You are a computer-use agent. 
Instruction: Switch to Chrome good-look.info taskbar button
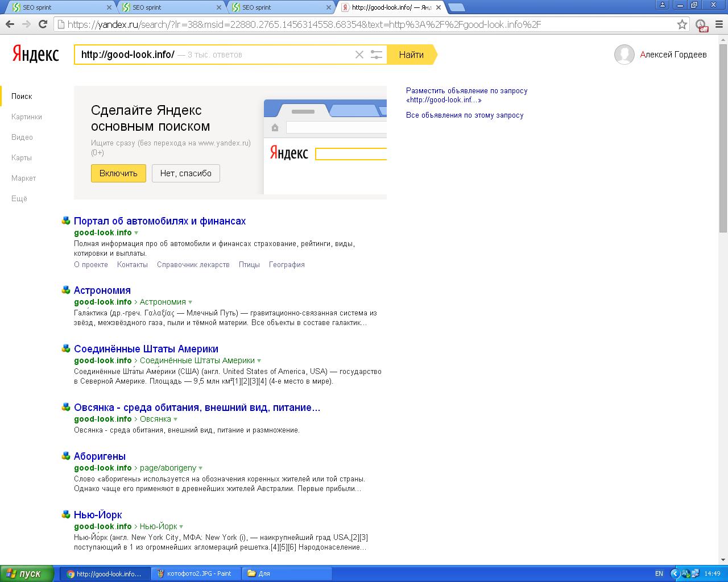[x=105, y=573]
